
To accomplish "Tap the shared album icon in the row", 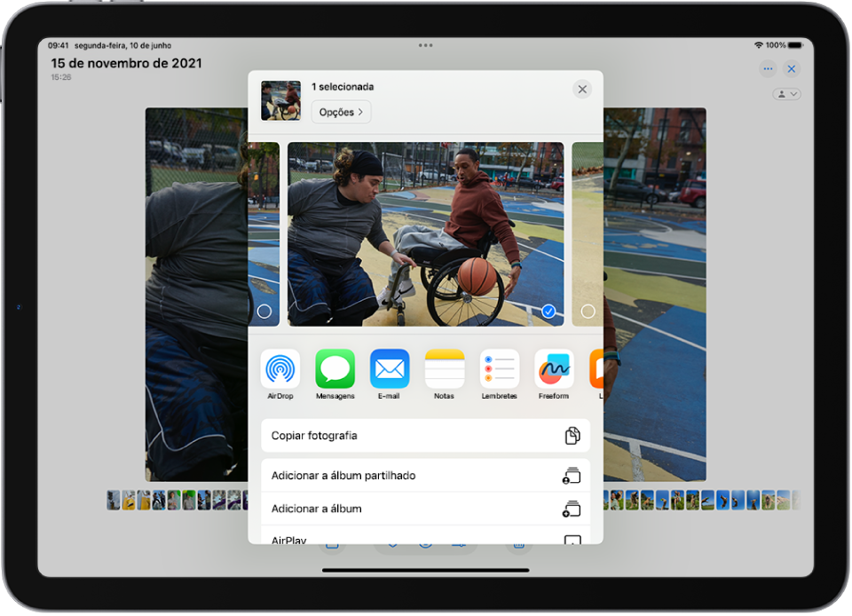I will [572, 476].
